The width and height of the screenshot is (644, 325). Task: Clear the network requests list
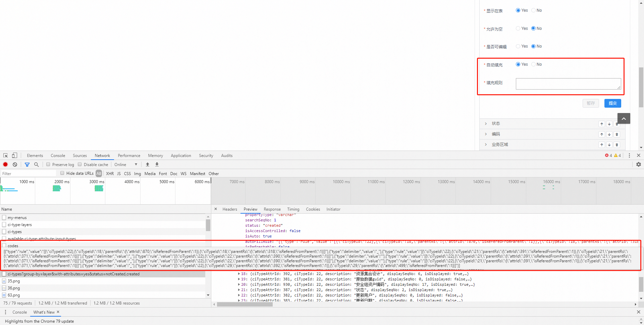[x=15, y=164]
